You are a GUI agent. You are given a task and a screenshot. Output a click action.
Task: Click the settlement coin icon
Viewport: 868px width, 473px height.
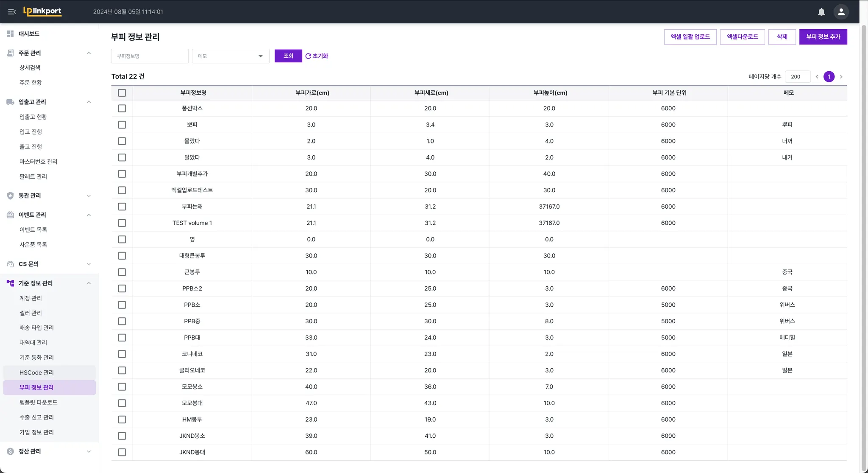[11, 451]
